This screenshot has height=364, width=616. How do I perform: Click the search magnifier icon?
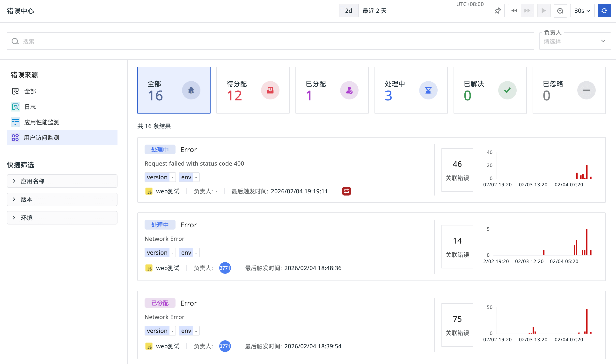pyautogui.click(x=15, y=41)
